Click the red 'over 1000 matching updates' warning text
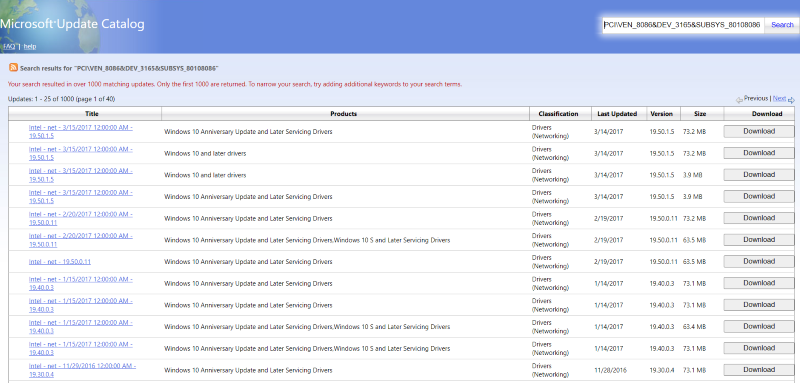Image resolution: width=800 pixels, height=383 pixels. click(235, 84)
